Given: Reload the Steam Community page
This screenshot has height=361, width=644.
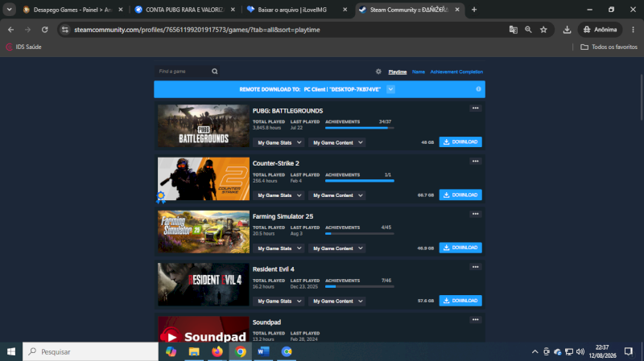Looking at the screenshot, I should (45, 30).
